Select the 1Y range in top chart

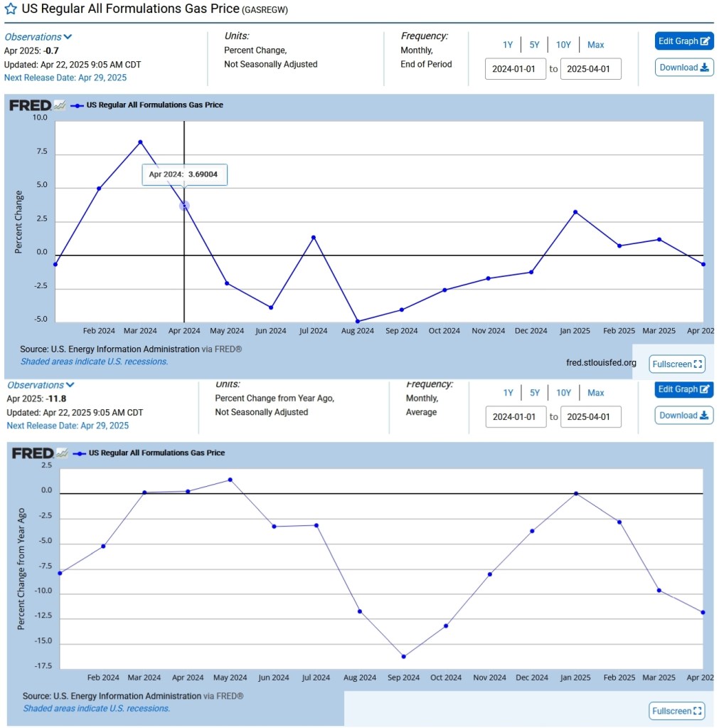click(x=508, y=45)
